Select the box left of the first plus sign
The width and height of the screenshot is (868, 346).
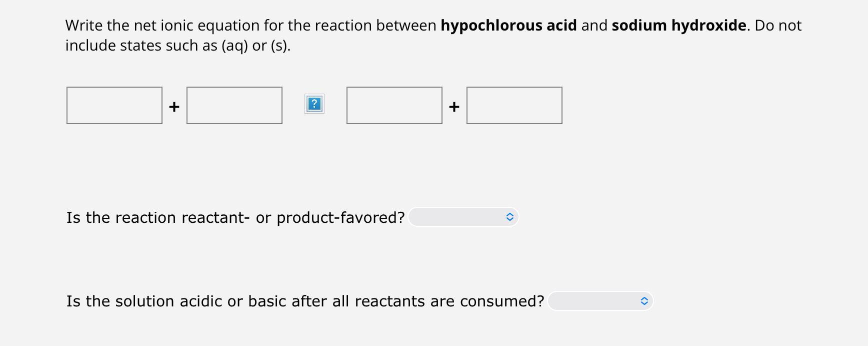(x=114, y=105)
